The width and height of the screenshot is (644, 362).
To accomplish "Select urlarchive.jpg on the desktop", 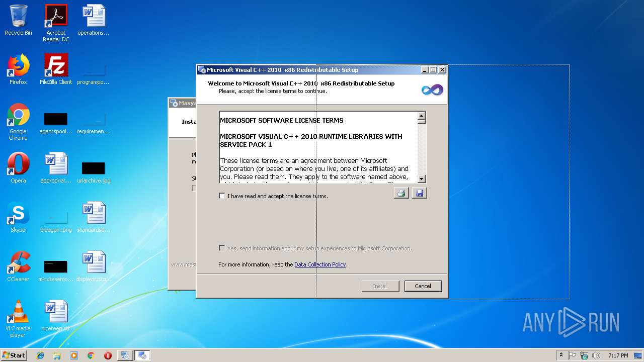I will click(94, 172).
